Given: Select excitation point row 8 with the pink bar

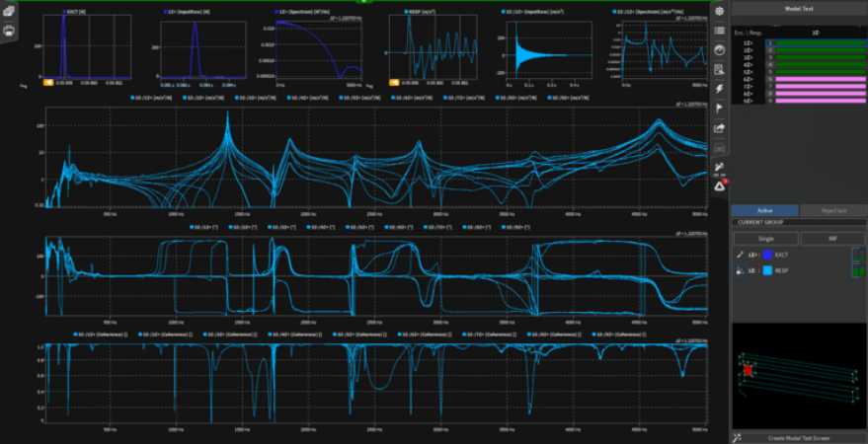Looking at the screenshot, I should click(817, 94).
